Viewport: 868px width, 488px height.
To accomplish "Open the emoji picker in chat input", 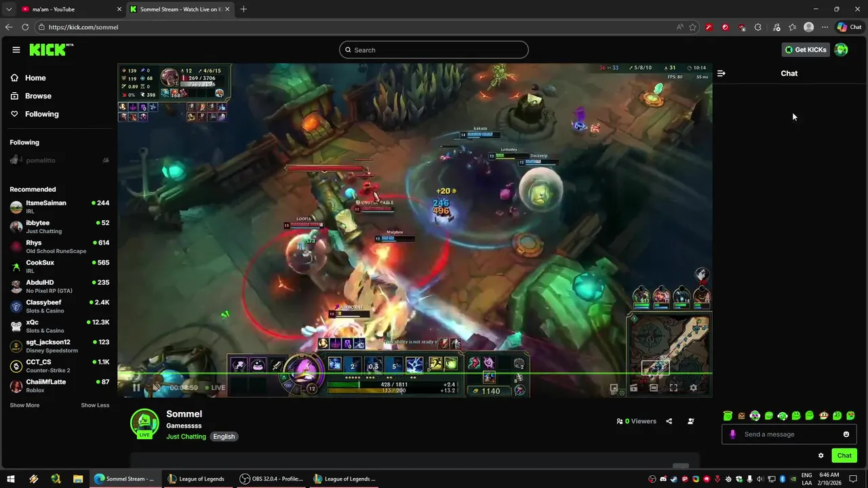I will (846, 434).
